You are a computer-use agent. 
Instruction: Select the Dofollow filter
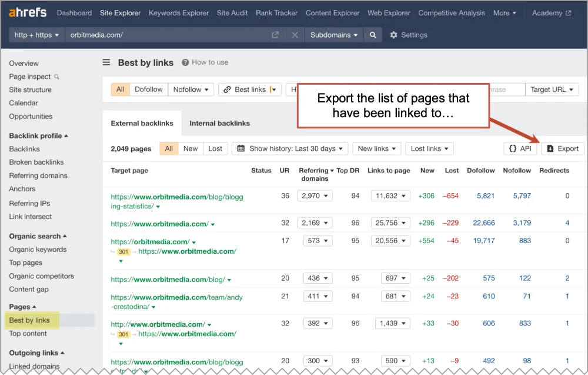pyautogui.click(x=149, y=89)
